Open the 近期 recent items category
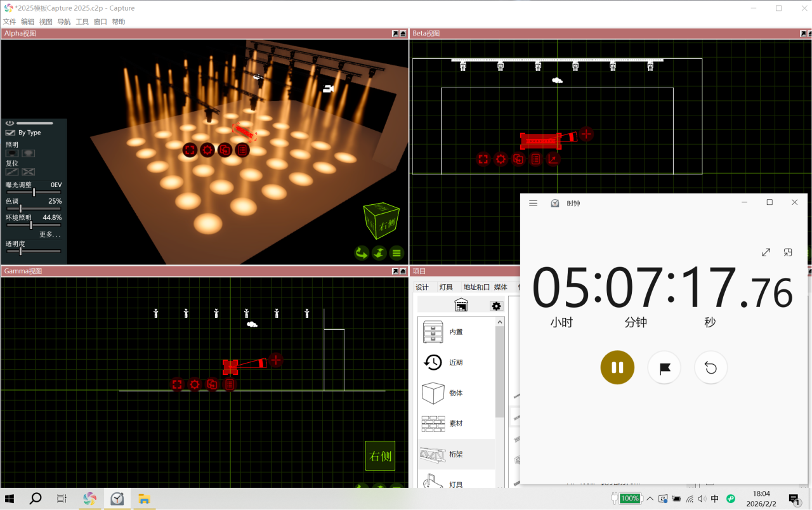812x510 pixels. [x=455, y=362]
